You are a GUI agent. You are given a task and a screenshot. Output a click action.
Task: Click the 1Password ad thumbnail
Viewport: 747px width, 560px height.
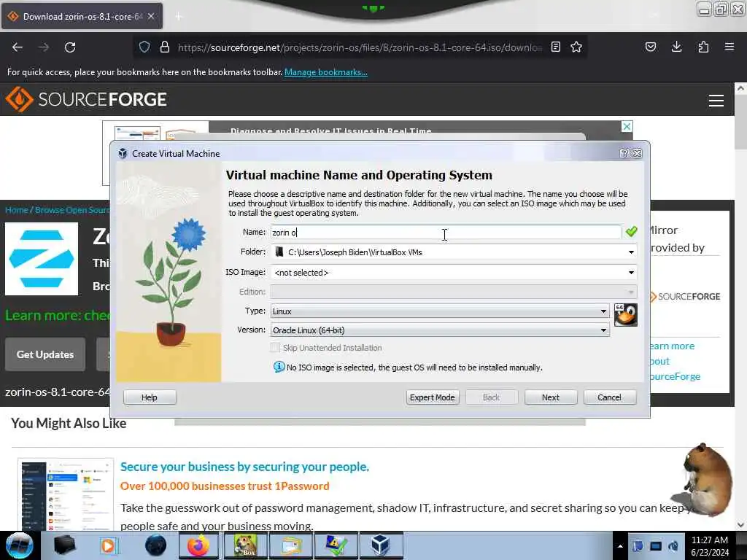[66, 494]
